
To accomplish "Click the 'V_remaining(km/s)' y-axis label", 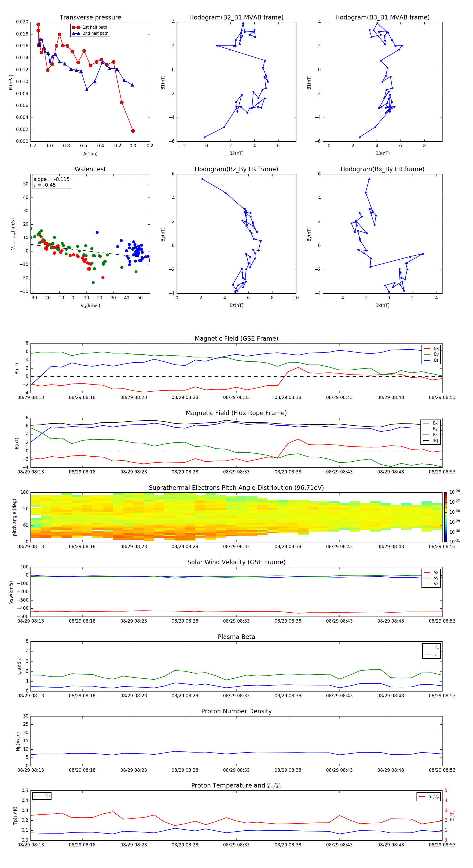I will [13, 234].
